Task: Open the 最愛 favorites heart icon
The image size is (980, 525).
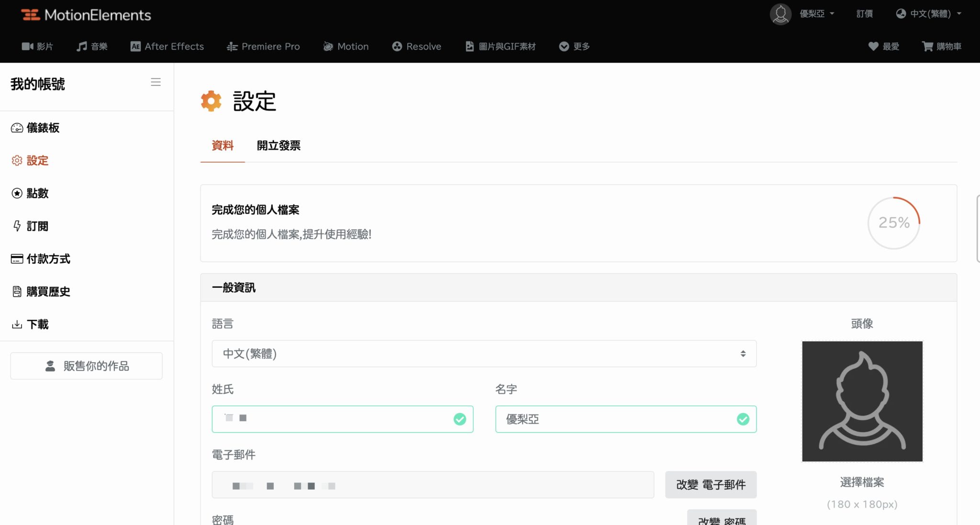Action: [x=874, y=46]
